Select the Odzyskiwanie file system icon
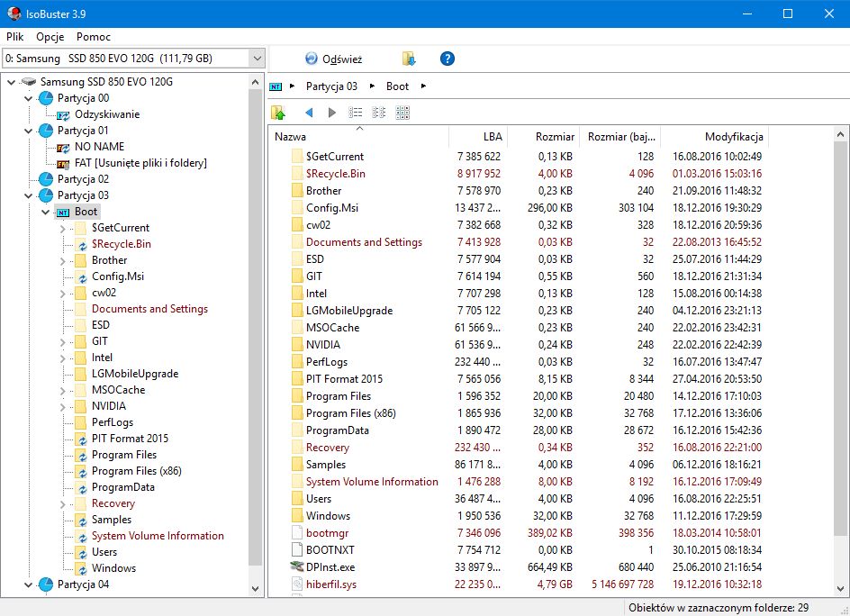The image size is (850, 616). [63, 114]
